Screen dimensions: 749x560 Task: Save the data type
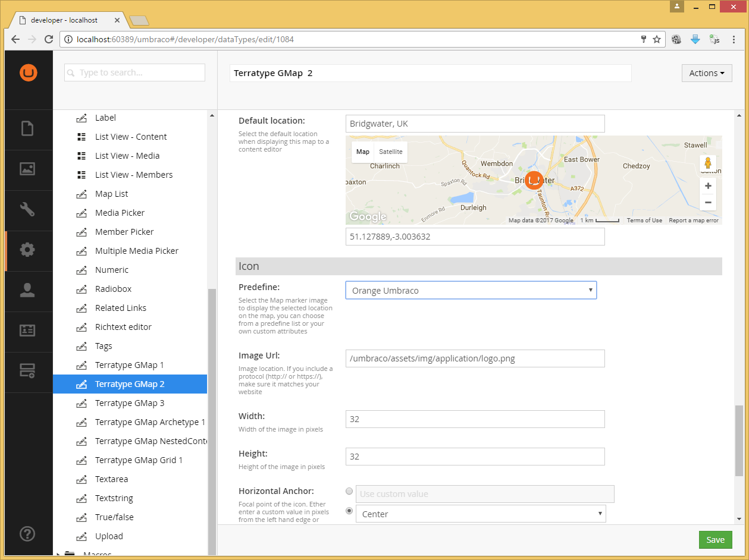coord(715,540)
